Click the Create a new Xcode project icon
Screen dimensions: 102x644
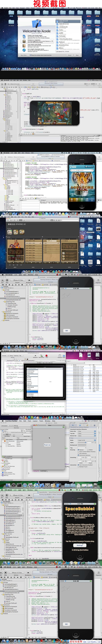[x=24, y=36]
